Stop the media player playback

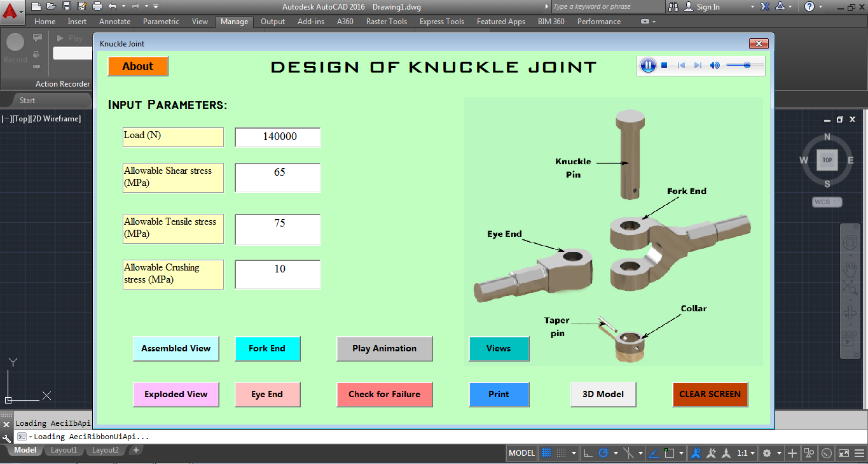665,66
